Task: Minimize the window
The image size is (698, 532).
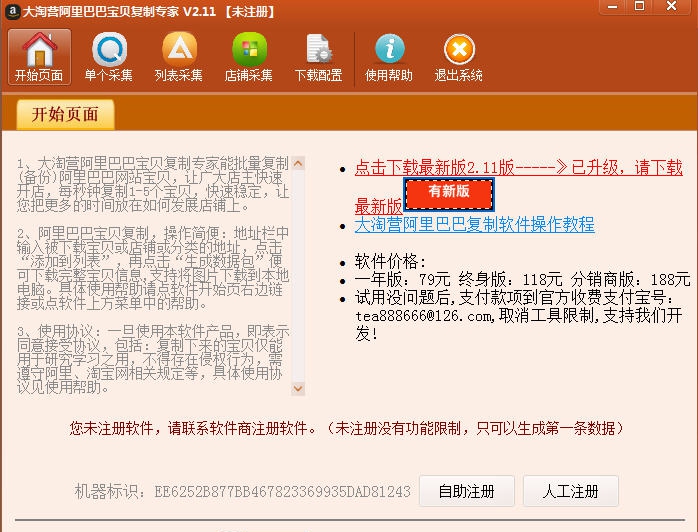Action: (x=613, y=7)
